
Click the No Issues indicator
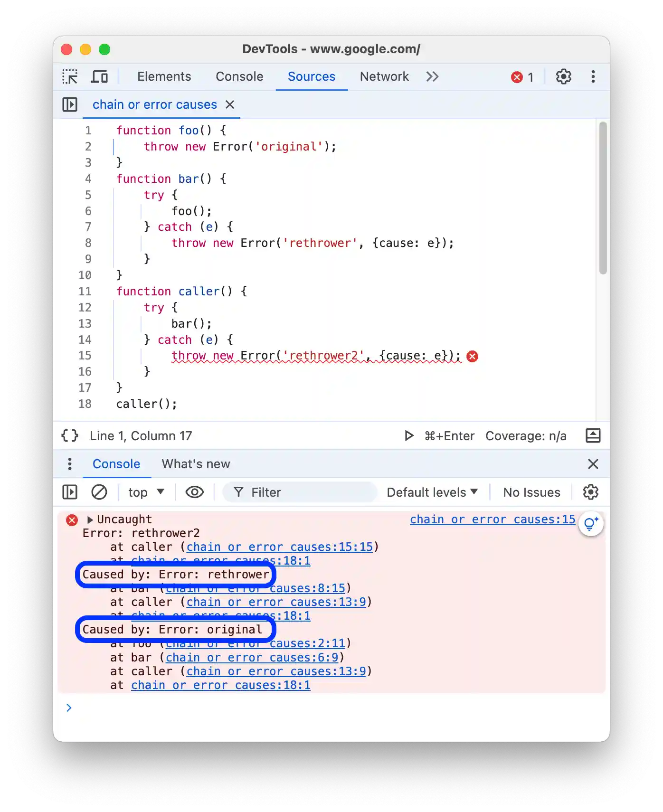(x=532, y=492)
